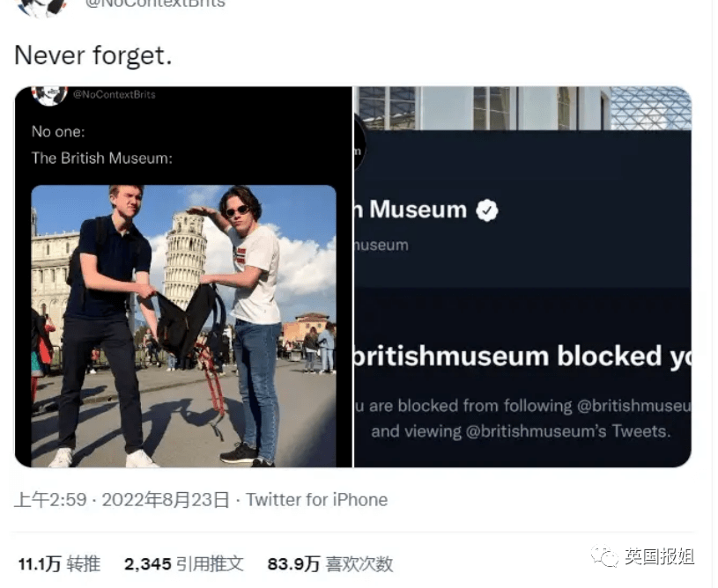Click "The British Museum:" caption text
Image resolution: width=718 pixels, height=588 pixels.
(x=102, y=158)
